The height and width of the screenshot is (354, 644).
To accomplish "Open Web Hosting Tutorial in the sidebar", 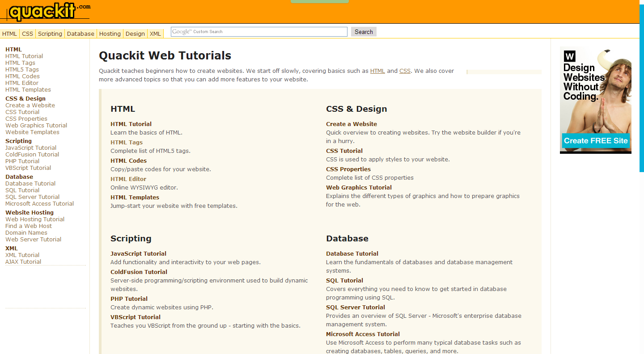I will click(x=35, y=219).
